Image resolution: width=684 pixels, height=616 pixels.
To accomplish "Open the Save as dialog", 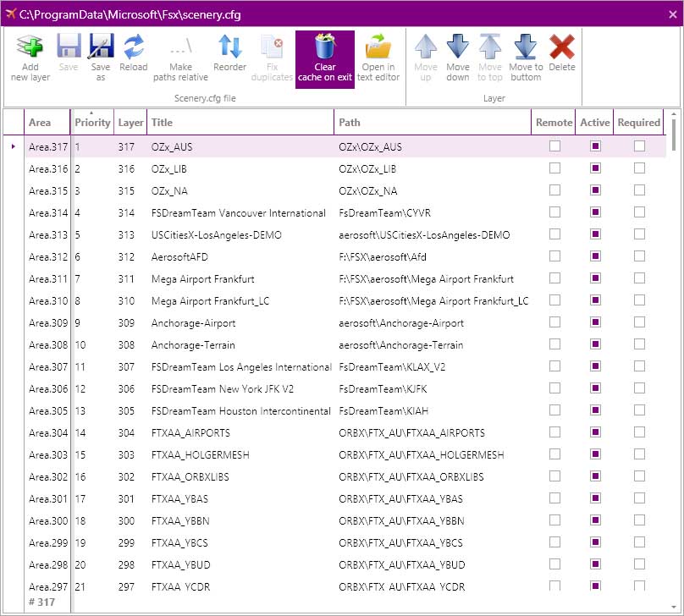I will pos(101,58).
